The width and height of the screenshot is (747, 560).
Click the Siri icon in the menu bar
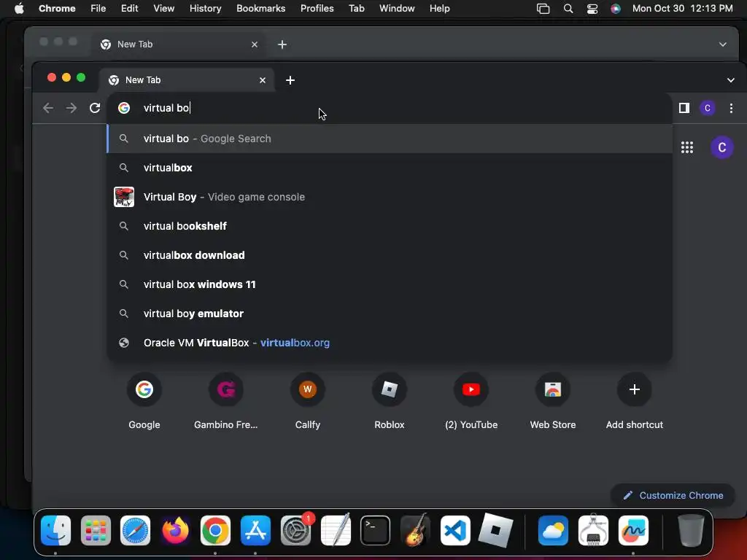pyautogui.click(x=616, y=8)
